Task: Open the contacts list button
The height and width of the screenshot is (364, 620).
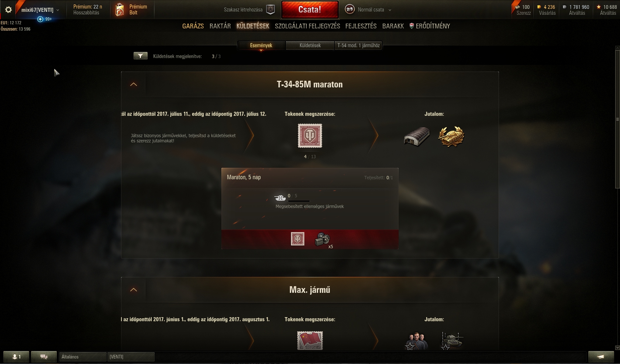Action: pos(16,357)
